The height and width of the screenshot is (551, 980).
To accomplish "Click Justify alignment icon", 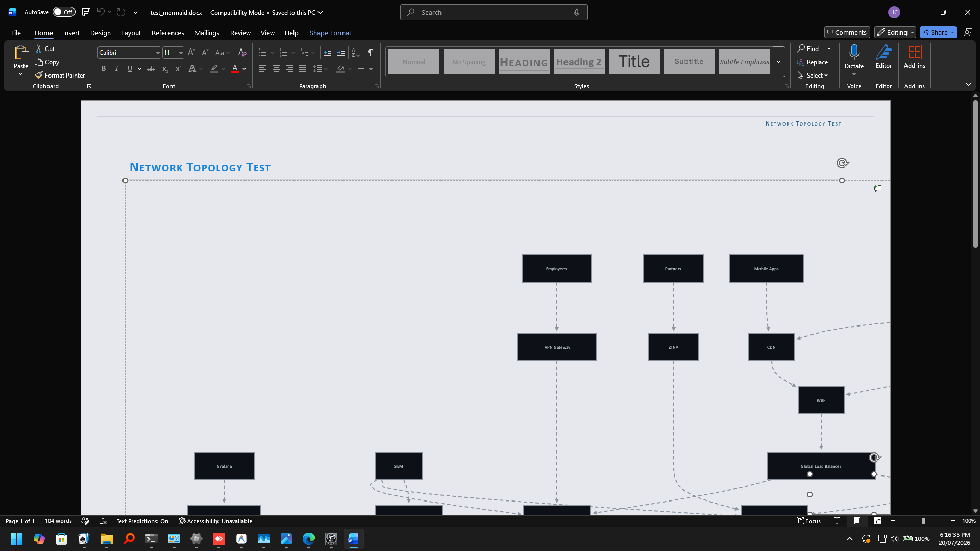I will pyautogui.click(x=303, y=69).
